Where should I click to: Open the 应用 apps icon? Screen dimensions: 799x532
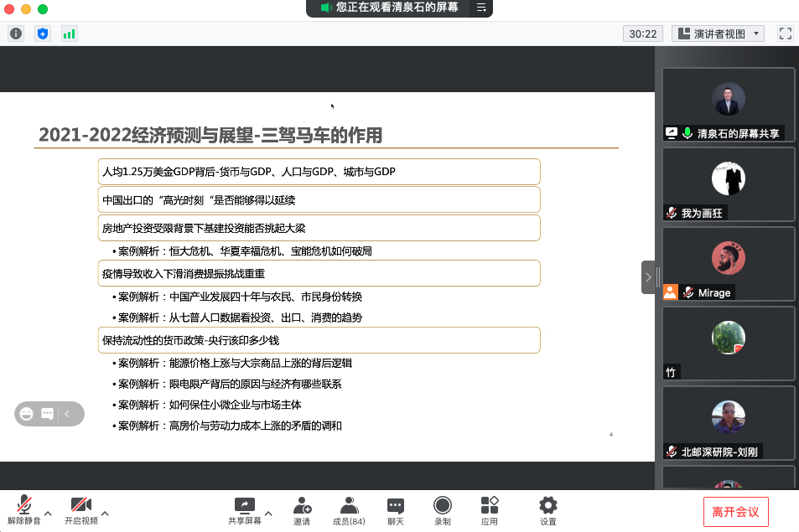point(490,510)
